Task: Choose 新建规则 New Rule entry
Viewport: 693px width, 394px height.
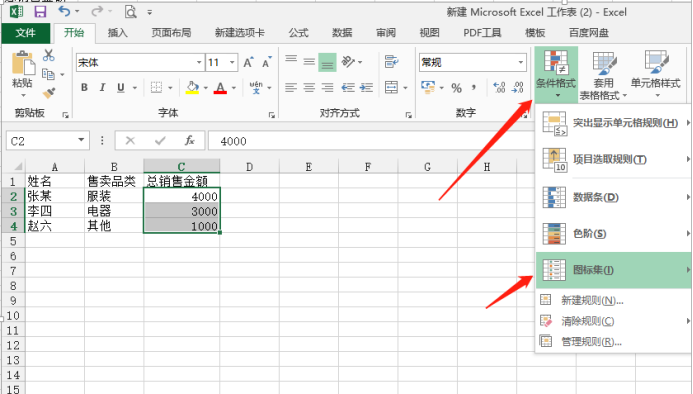Action: coord(613,301)
